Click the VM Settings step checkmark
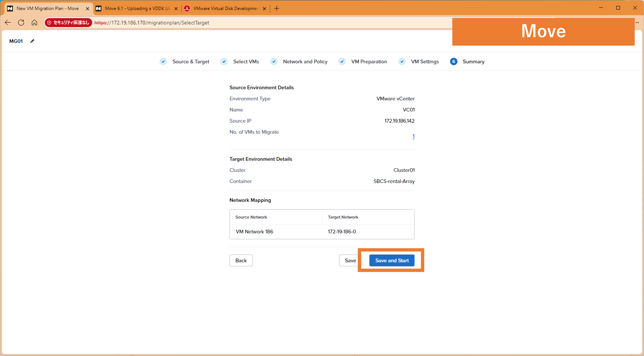Viewport: 644px width, 356px height. click(x=402, y=62)
